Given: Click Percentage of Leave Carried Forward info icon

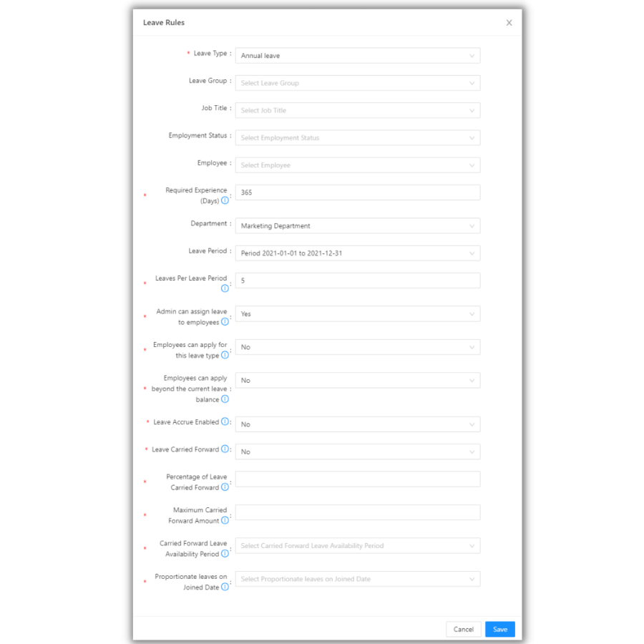Looking at the screenshot, I should (x=225, y=487).
